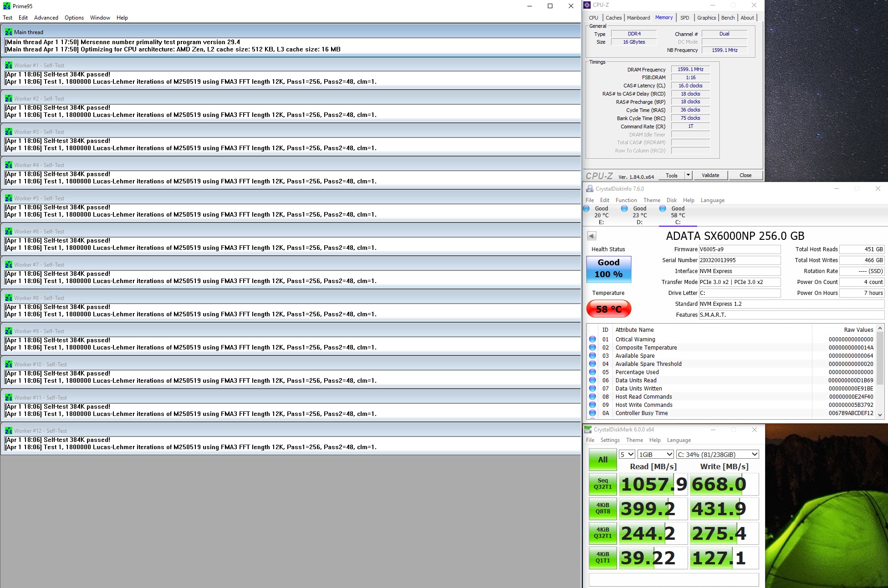Screen dimensions: 888x588
Task: Start the 4KiB Q1T1 benchmark
Action: coord(603,558)
